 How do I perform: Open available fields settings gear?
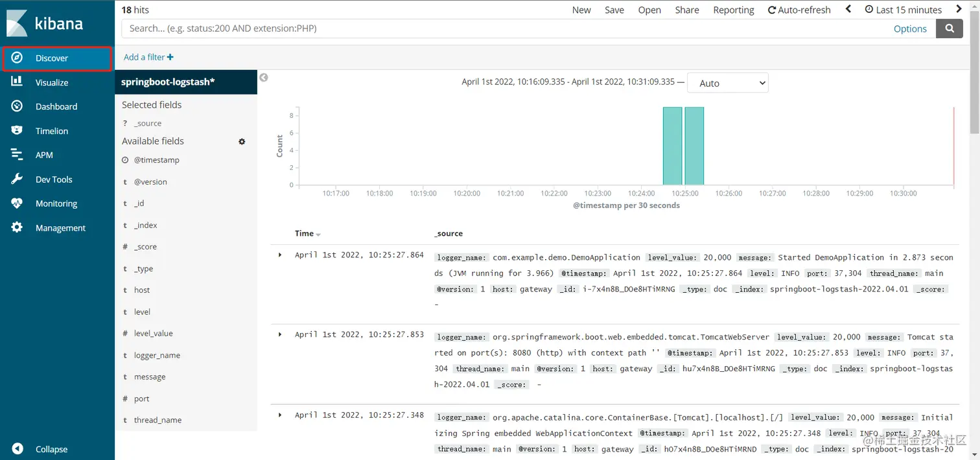click(x=242, y=141)
